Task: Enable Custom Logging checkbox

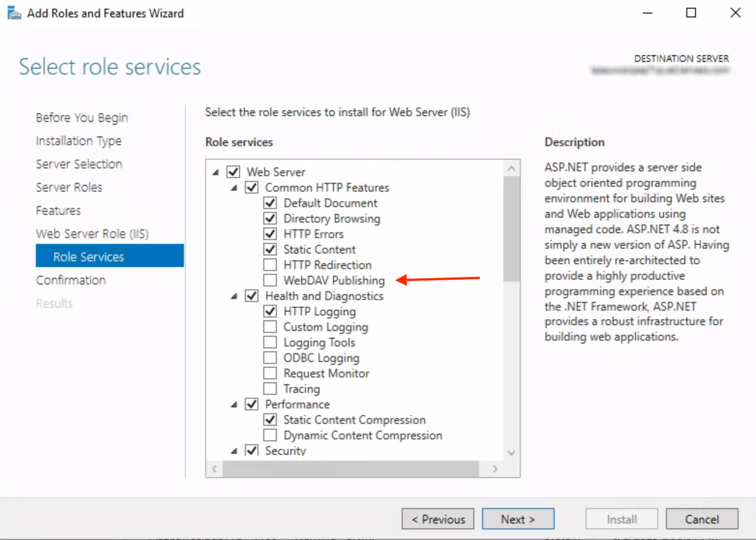Action: [270, 327]
